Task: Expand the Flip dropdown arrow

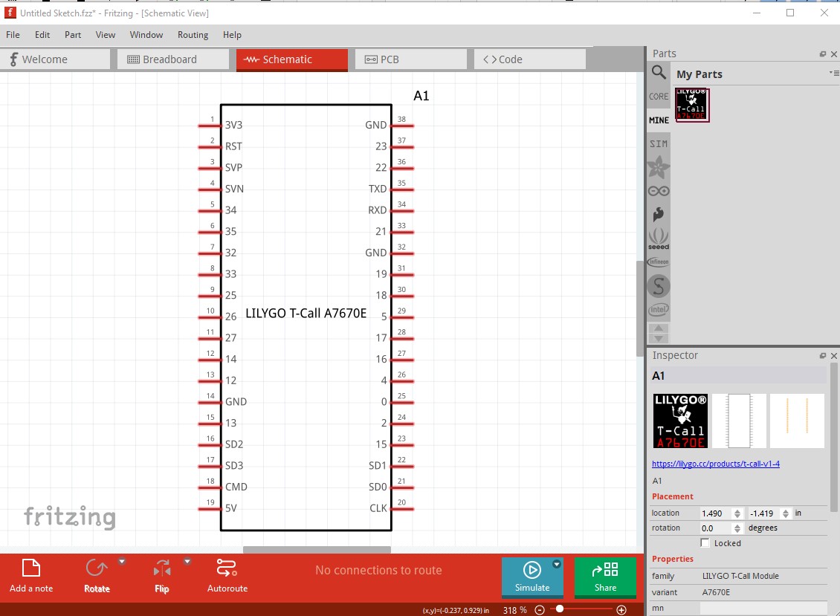Action: click(187, 562)
